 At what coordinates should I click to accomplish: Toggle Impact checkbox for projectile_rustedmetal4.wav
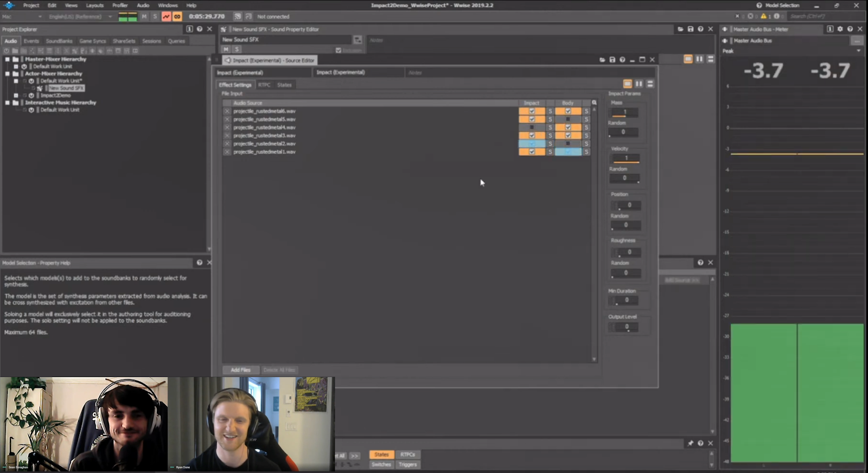coord(532,127)
